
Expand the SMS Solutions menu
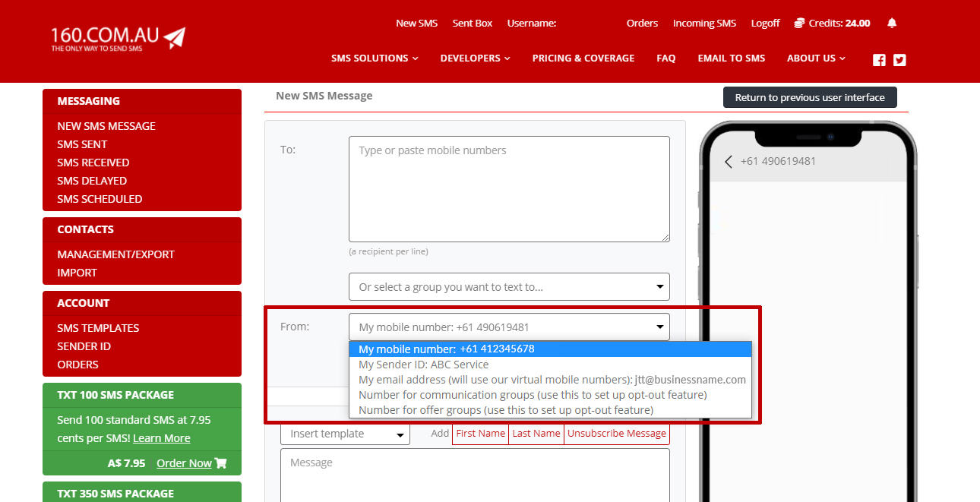pyautogui.click(x=375, y=58)
